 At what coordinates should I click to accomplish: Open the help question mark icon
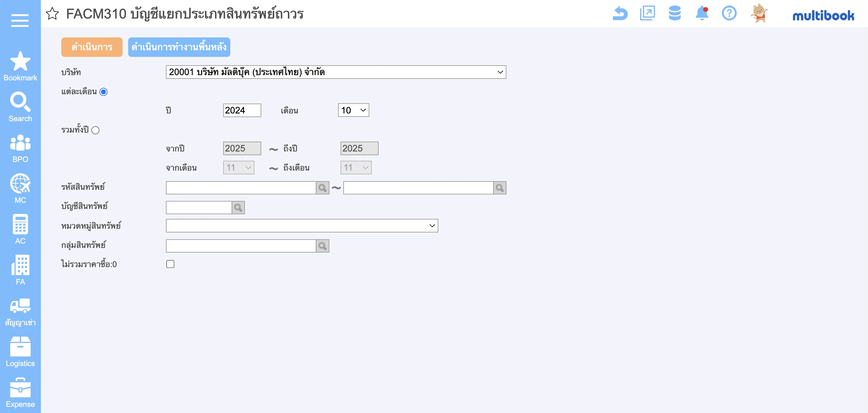click(729, 14)
